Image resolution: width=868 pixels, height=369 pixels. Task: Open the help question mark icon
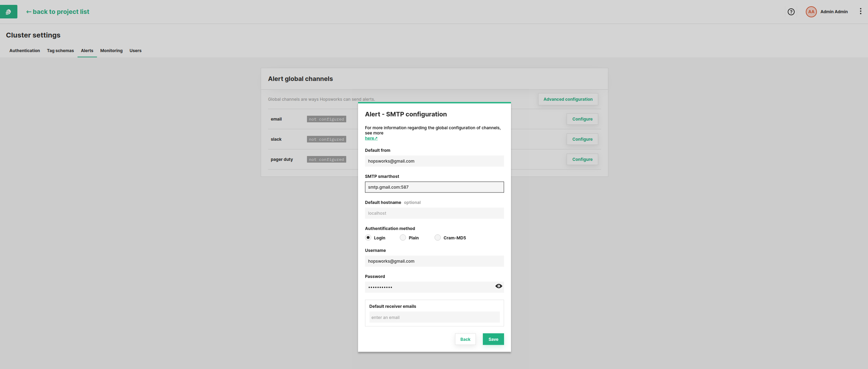791,11
